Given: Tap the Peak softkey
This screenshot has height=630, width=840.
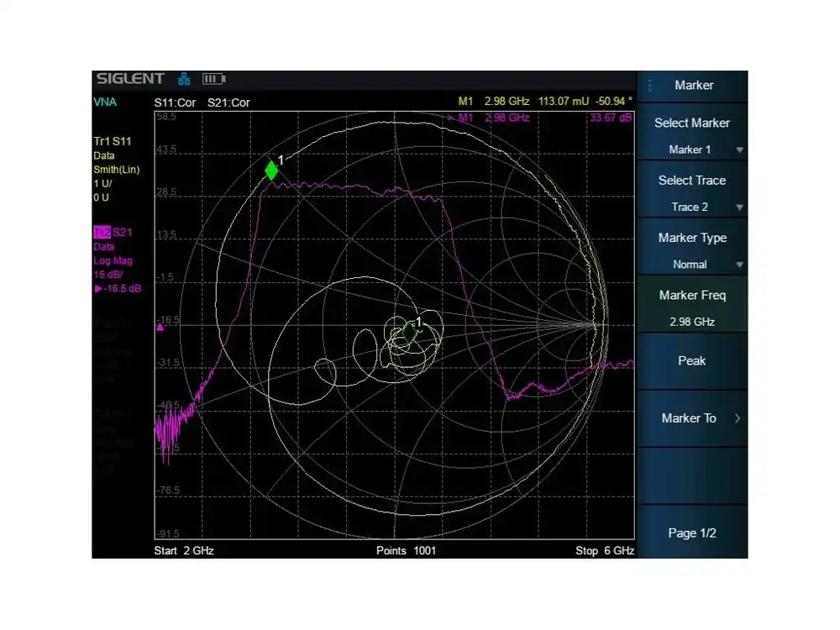Looking at the screenshot, I should (692, 361).
